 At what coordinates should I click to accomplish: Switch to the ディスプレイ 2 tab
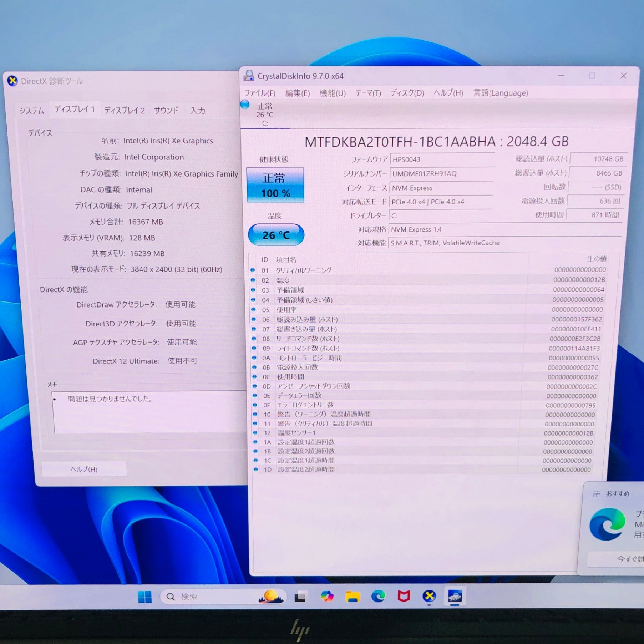[x=125, y=110]
